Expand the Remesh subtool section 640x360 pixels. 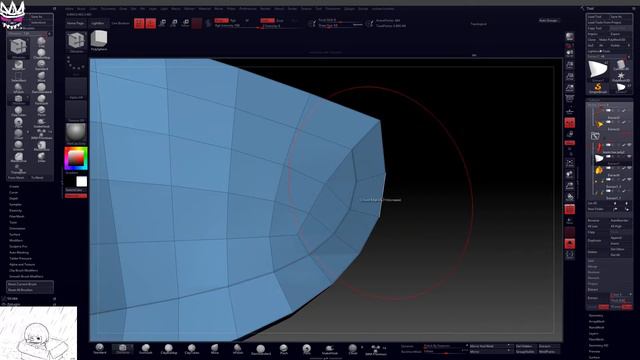tap(593, 278)
